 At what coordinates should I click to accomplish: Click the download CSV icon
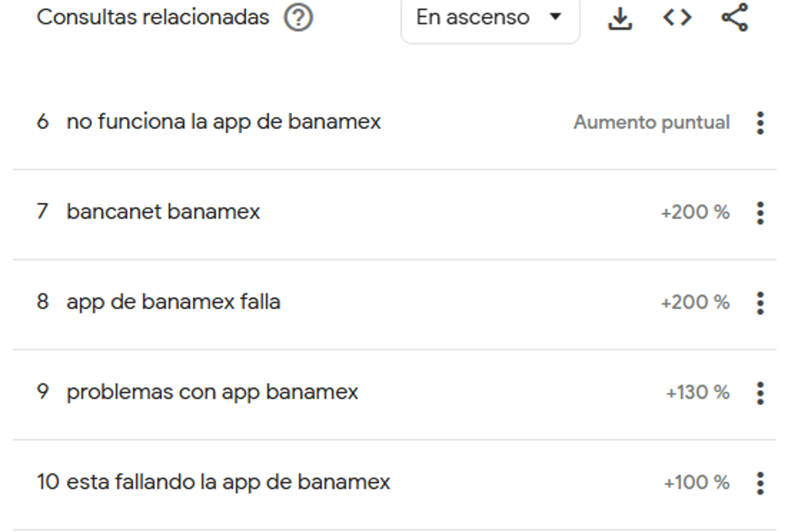point(619,18)
